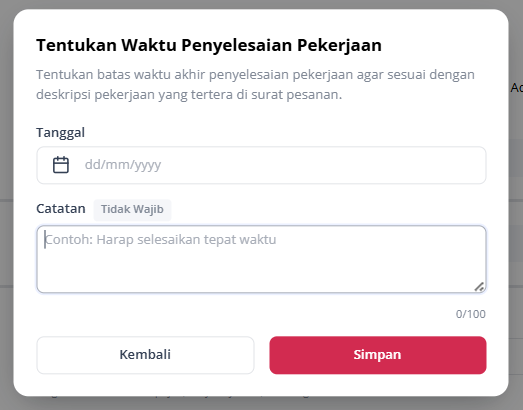Image resolution: width=523 pixels, height=410 pixels.
Task: Open the calendar icon in Tanggal field
Action: 61,165
